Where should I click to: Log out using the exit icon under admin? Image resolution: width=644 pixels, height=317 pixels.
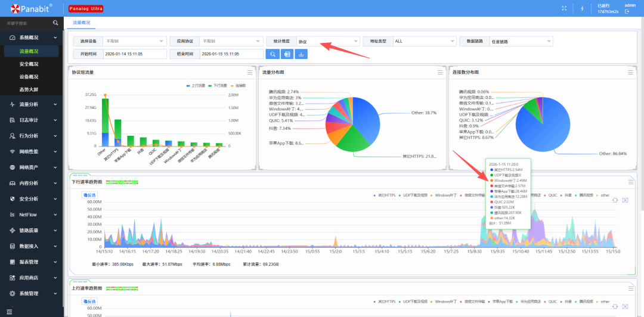(x=627, y=11)
